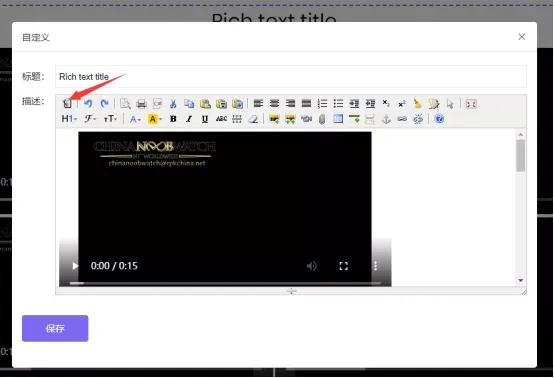The width and height of the screenshot is (554, 378).
Task: Attach a file using the paperclip icon
Action: coord(322,119)
